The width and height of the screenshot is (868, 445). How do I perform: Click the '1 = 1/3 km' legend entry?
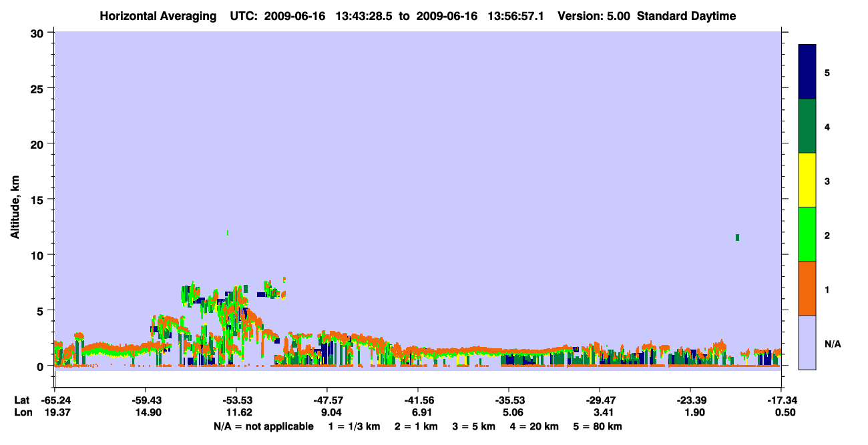[x=354, y=426]
